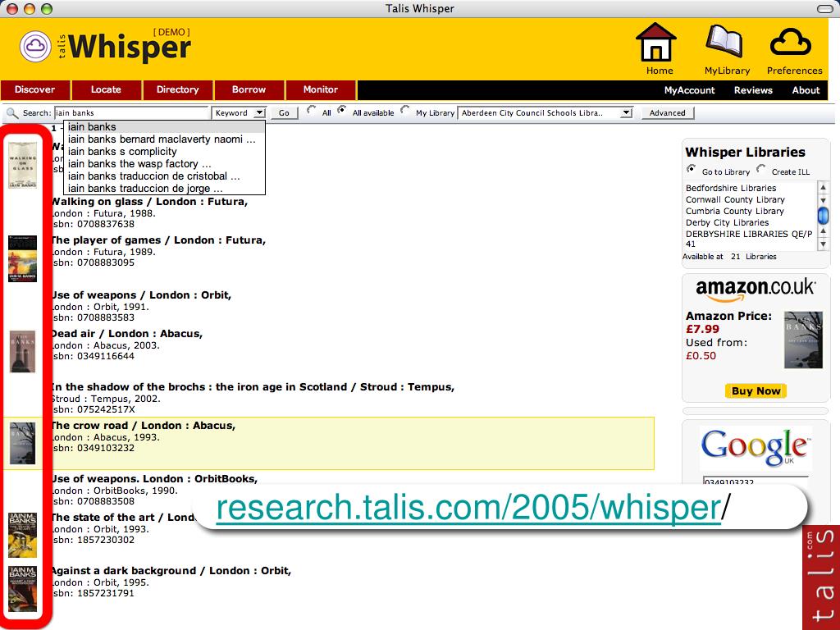Viewport: 840px width, 630px height.
Task: Open 'Use of weapons. London : OrbitBooks' result
Action: coord(154,479)
